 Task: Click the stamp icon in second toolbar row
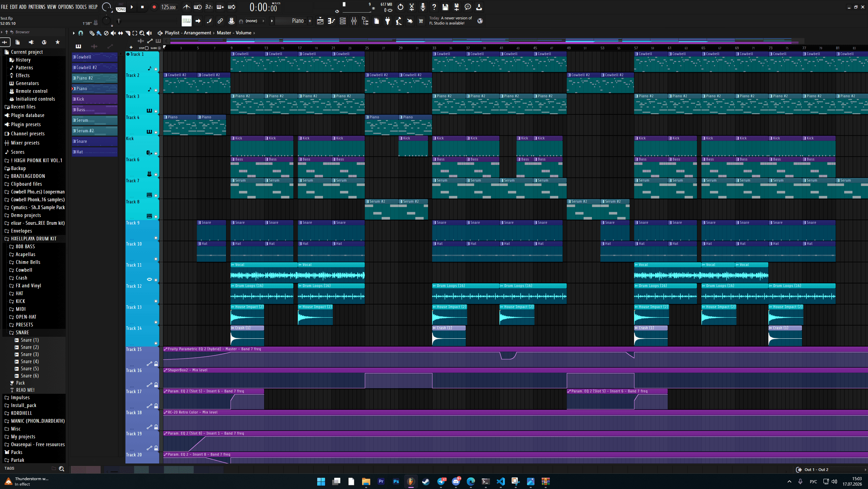[x=232, y=21]
